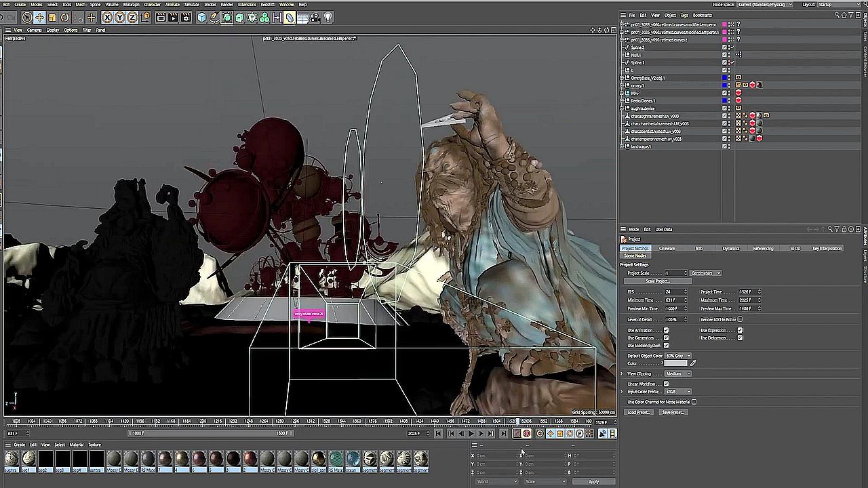Click the Color swatch in Project Settings
The image size is (868, 488).
(675, 363)
